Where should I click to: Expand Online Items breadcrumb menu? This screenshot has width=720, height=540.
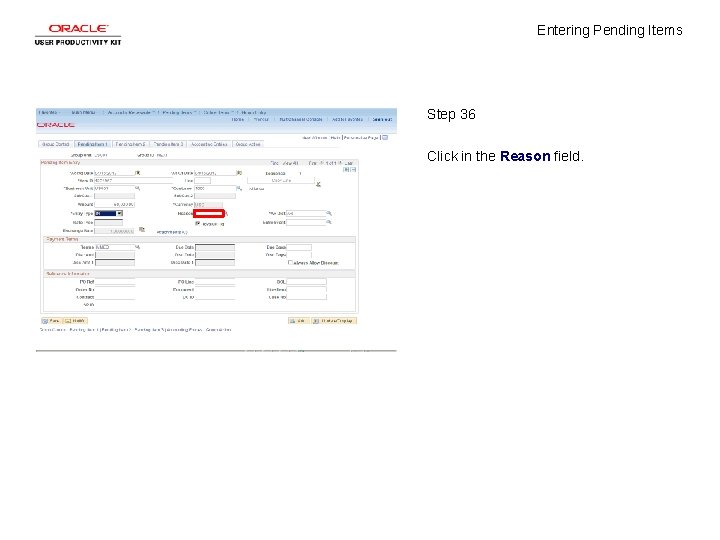click(x=218, y=112)
